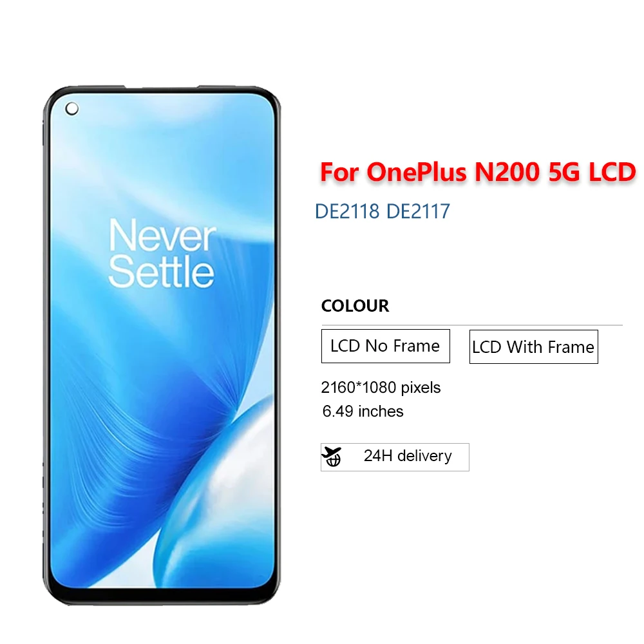644x644 pixels.
Task: Click the word OnePlus in the red heading
Action: 417,172
